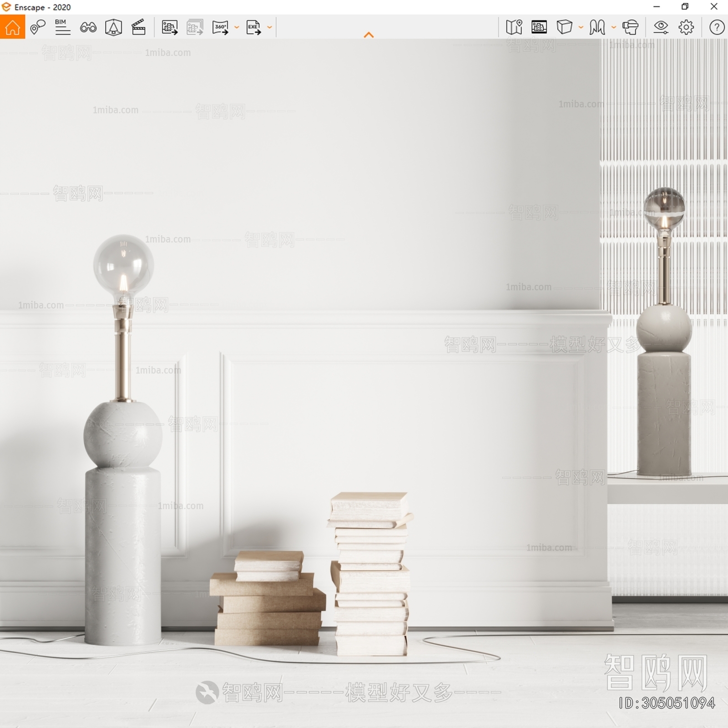This screenshot has height=728, width=728.
Task: Open the Enscape asset library
Action: pyautogui.click(x=113, y=27)
